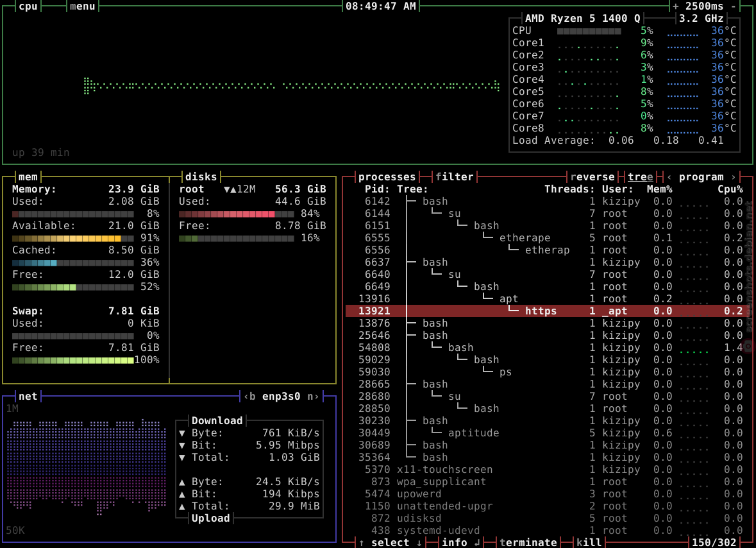756x548 pixels.
Task: Click the Mem% column header
Action: point(660,189)
